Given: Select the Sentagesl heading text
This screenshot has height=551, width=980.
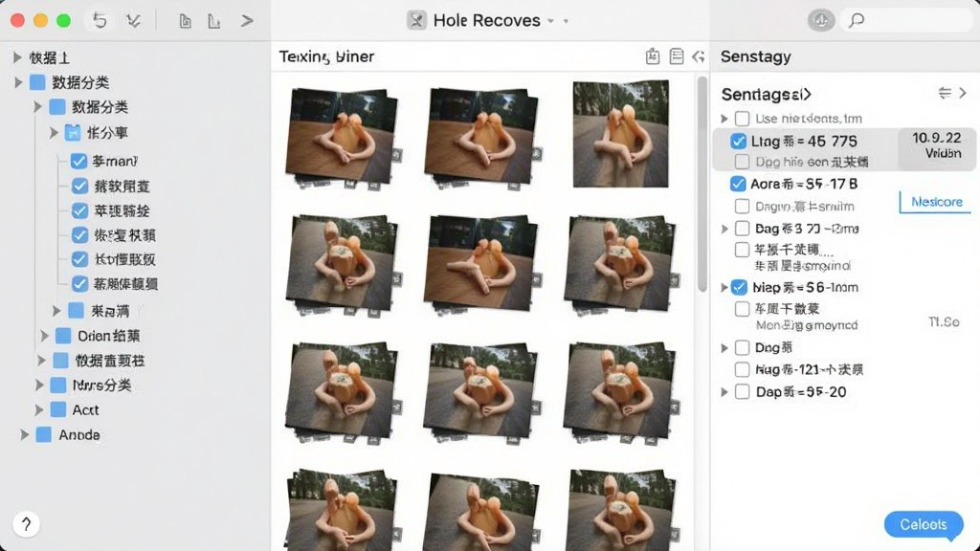Looking at the screenshot, I should [x=767, y=95].
